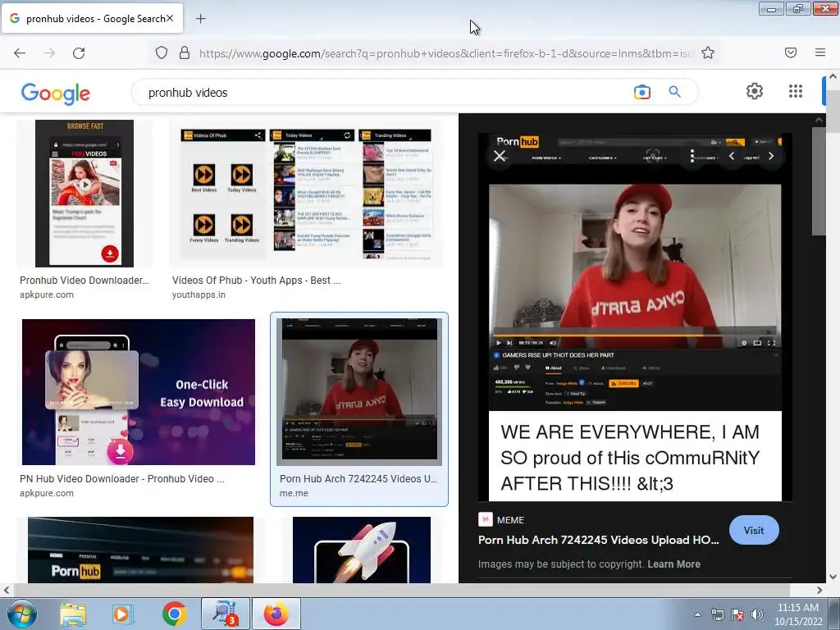This screenshot has width=840, height=630.
Task: Reload the current page
Action: point(79,53)
